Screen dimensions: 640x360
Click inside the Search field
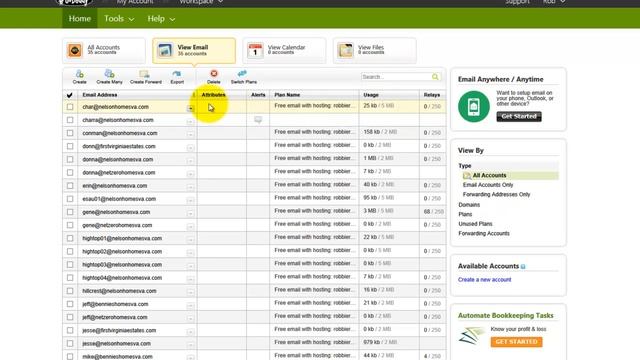click(396, 77)
